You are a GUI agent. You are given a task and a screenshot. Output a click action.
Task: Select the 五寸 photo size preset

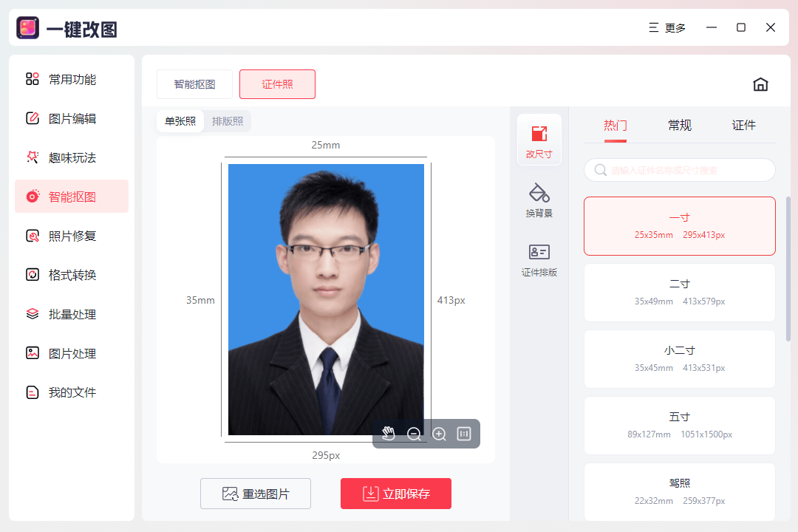tap(679, 425)
